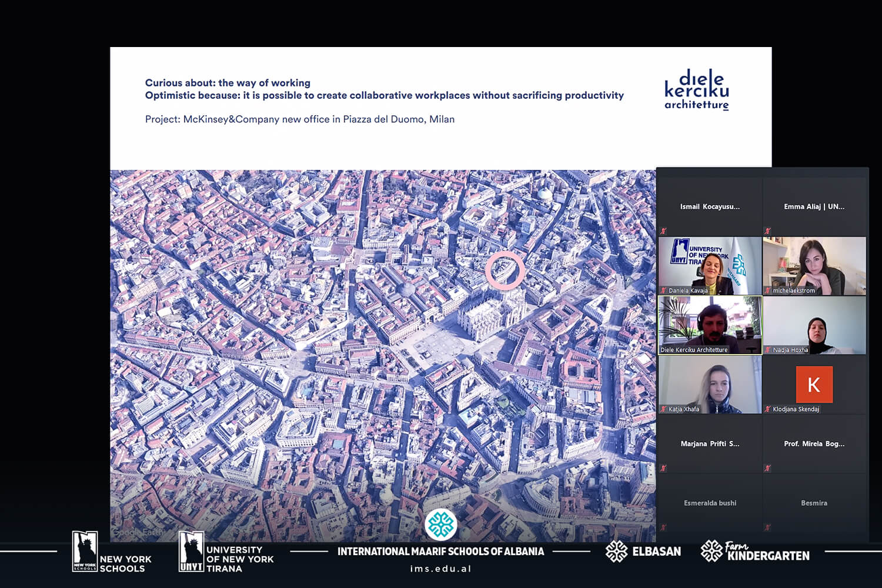Click the muted mic icon on Marjana Prifti's tile
This screenshot has height=588, width=882.
tap(663, 468)
